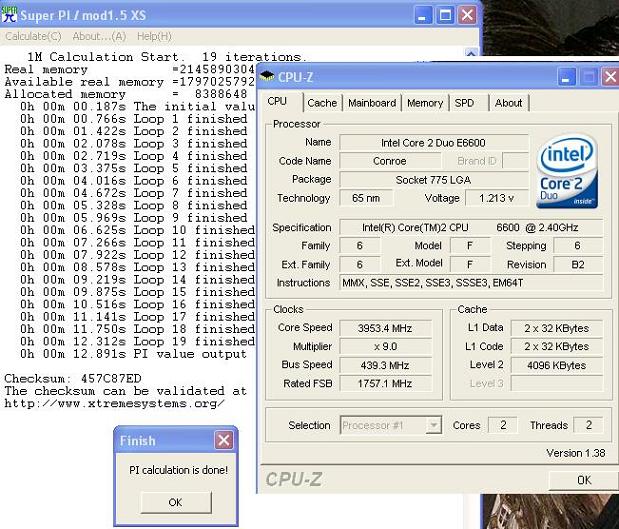Click the Name field showing Intel Core 2 Duo E6600
This screenshot has width=619, height=529.
[x=433, y=143]
